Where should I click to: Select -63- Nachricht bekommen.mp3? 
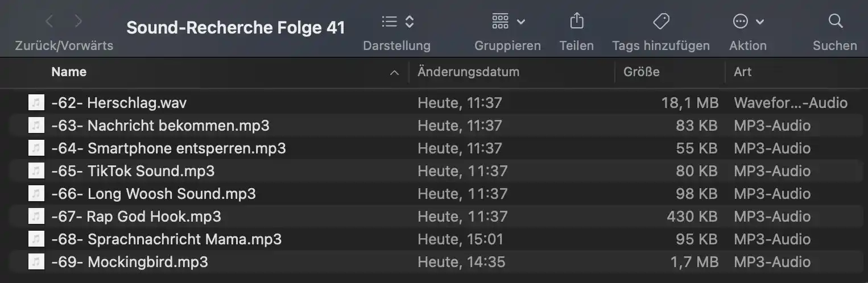(434, 126)
